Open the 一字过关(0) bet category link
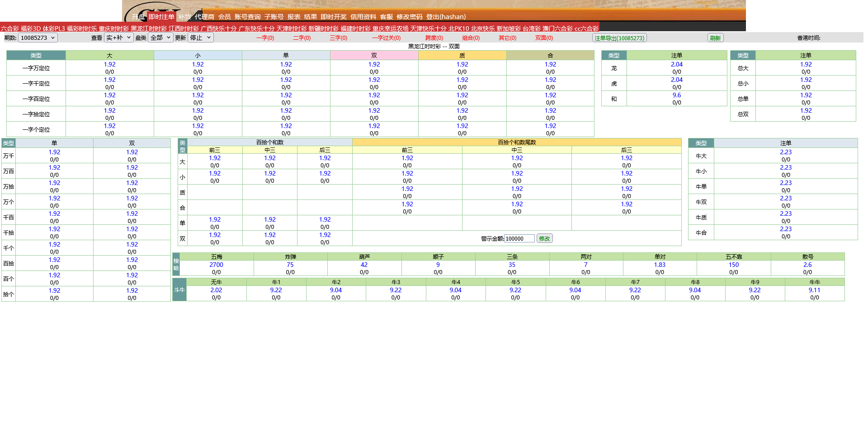 point(387,38)
